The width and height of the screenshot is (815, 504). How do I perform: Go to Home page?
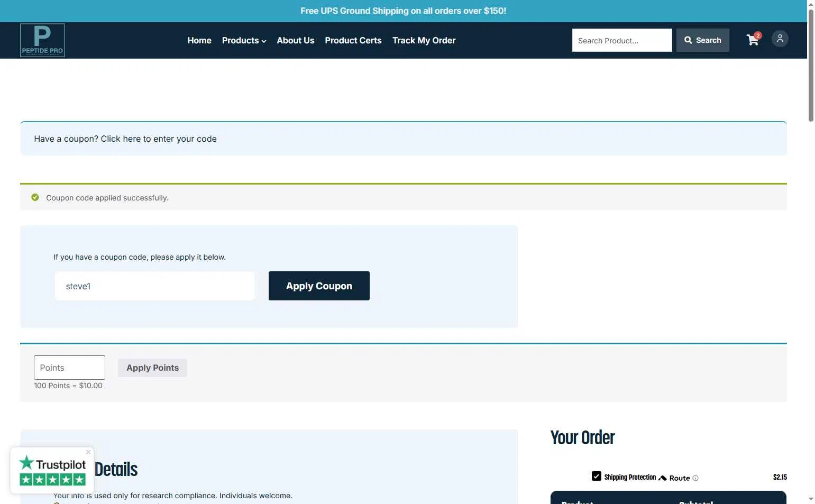coord(199,40)
